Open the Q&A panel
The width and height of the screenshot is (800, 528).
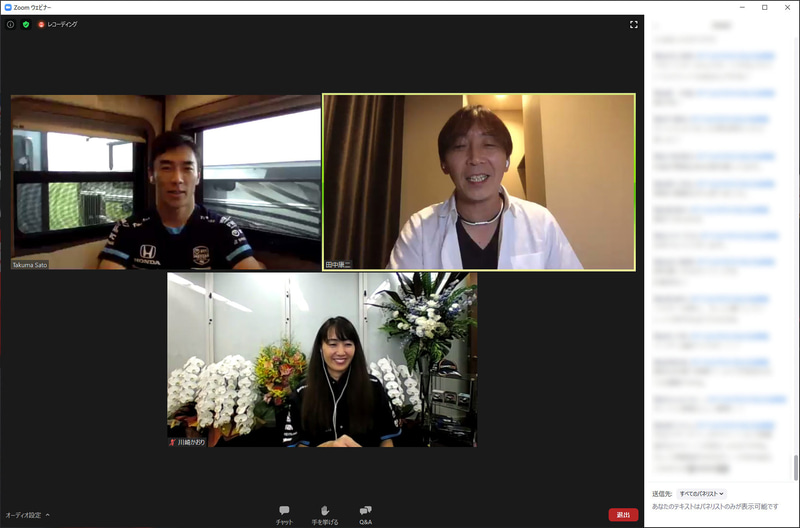(x=365, y=515)
